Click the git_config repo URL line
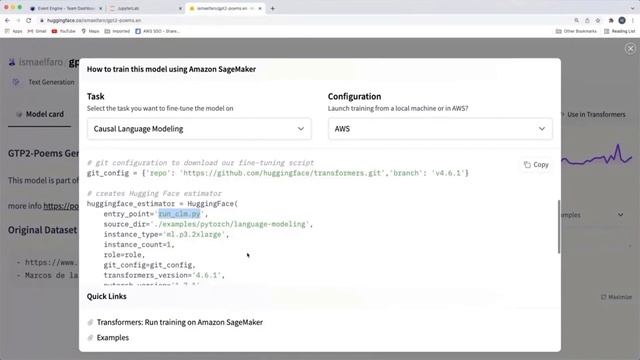This screenshot has width=640, height=360. tap(278, 173)
